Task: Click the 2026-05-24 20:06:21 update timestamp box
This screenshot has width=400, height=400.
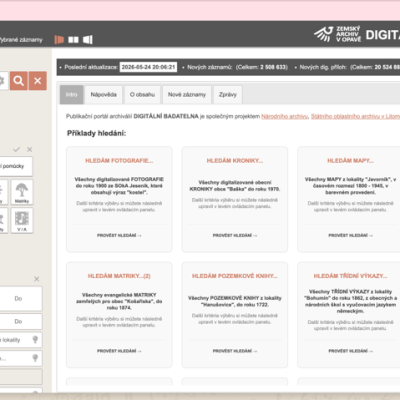Action: (148, 67)
